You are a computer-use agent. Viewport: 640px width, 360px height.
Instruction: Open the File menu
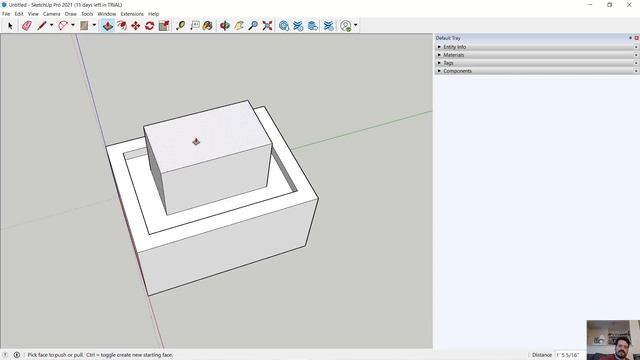click(x=6, y=14)
